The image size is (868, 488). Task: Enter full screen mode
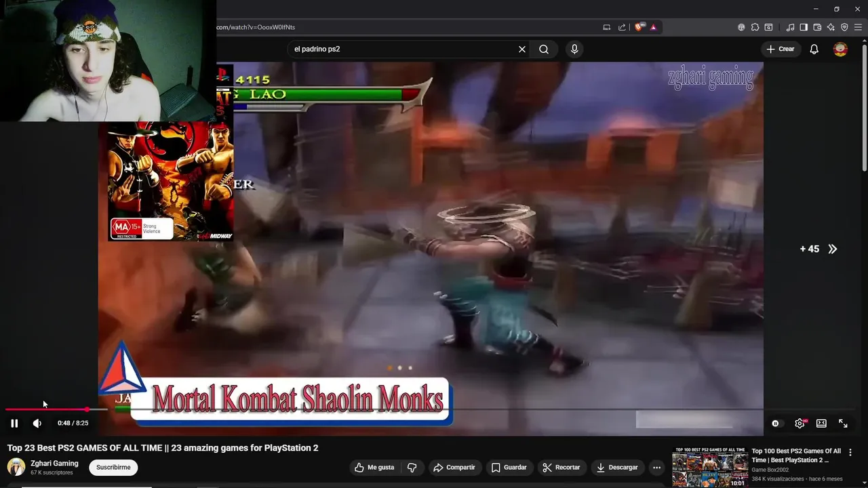(x=843, y=423)
